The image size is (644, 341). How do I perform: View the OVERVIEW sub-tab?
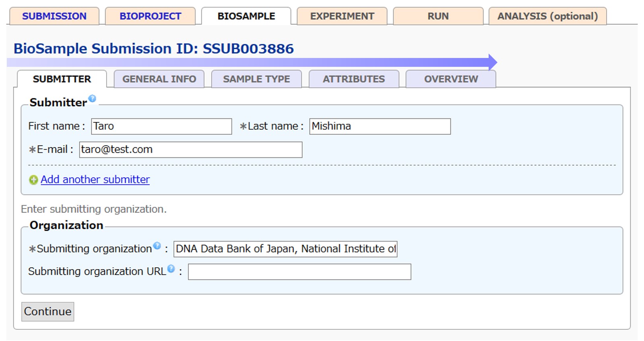coord(451,79)
